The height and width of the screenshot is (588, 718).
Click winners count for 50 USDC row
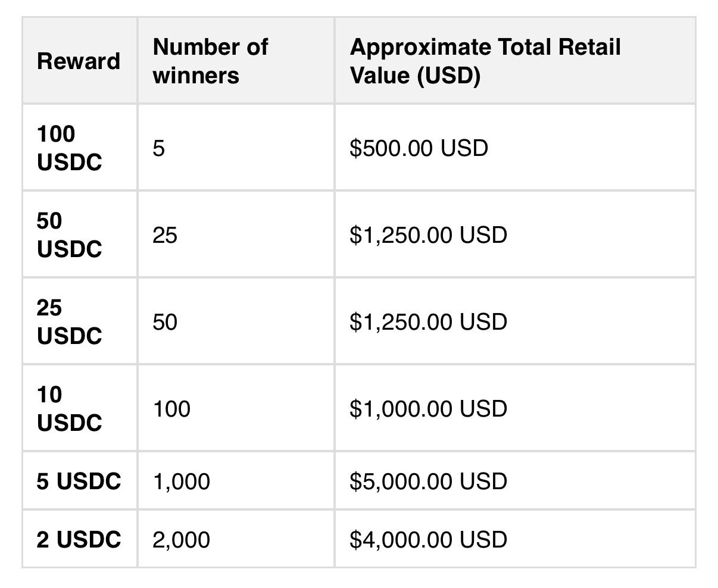(165, 235)
